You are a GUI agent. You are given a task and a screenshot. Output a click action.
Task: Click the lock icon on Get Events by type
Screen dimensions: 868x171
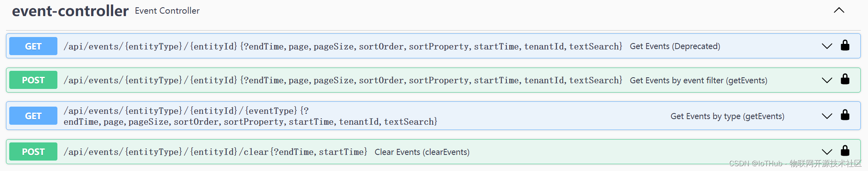[x=845, y=115]
